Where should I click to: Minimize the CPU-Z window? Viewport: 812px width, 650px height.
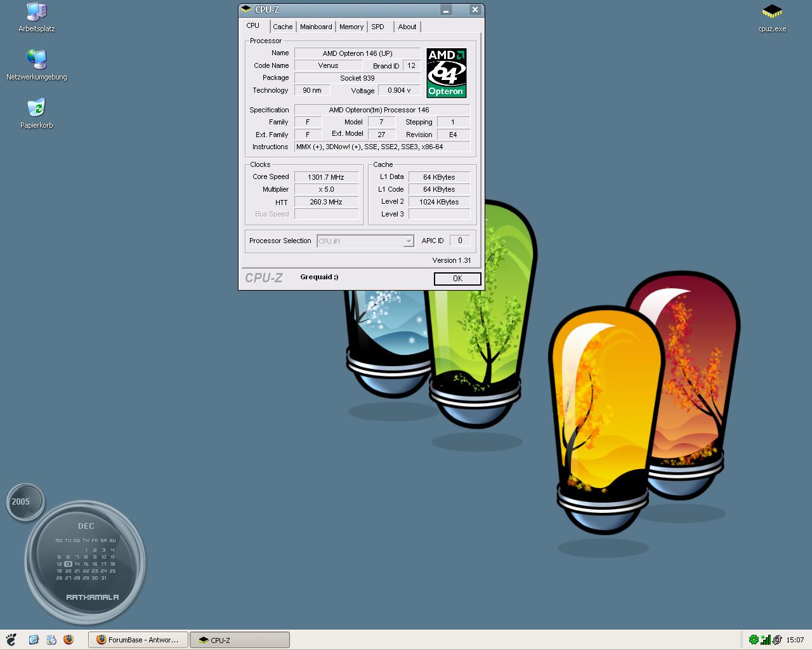[447, 10]
